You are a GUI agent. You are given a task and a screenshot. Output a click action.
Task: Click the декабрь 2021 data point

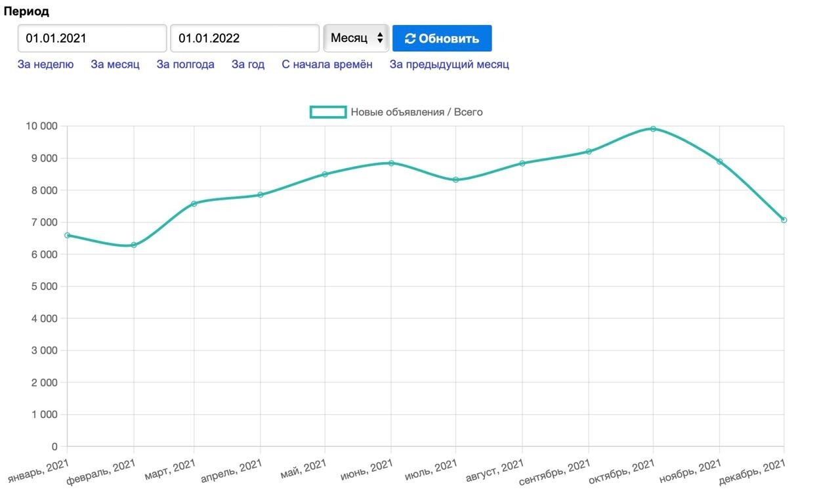tap(784, 220)
